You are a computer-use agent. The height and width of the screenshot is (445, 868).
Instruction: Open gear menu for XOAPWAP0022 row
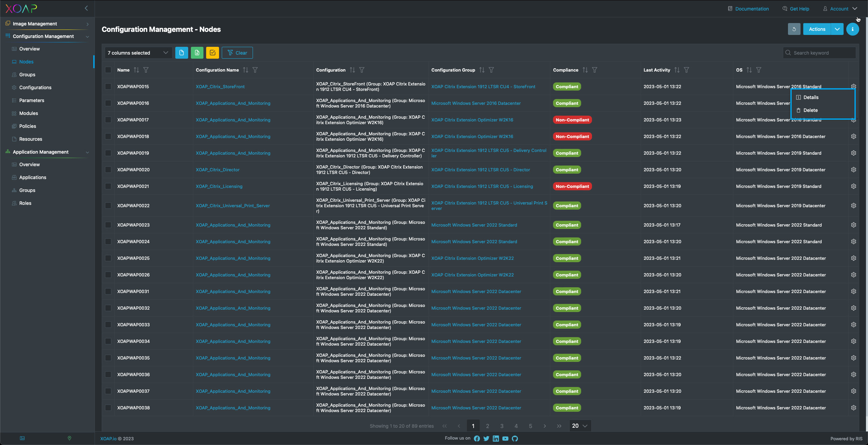[x=854, y=206]
